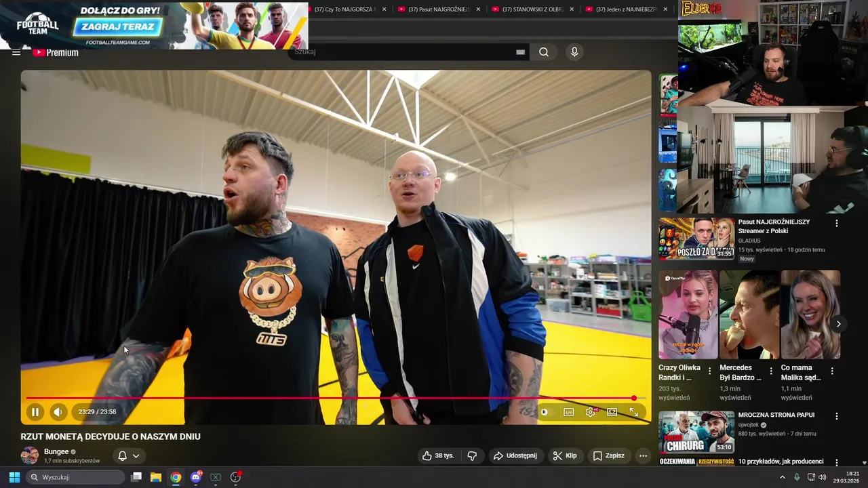
Task: Open Task View on the taskbar
Action: point(136,477)
